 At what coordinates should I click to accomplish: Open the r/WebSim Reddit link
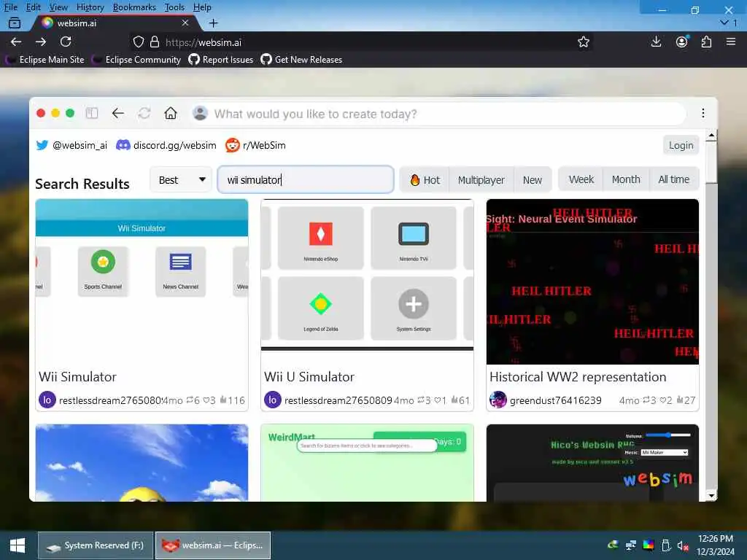pos(255,145)
